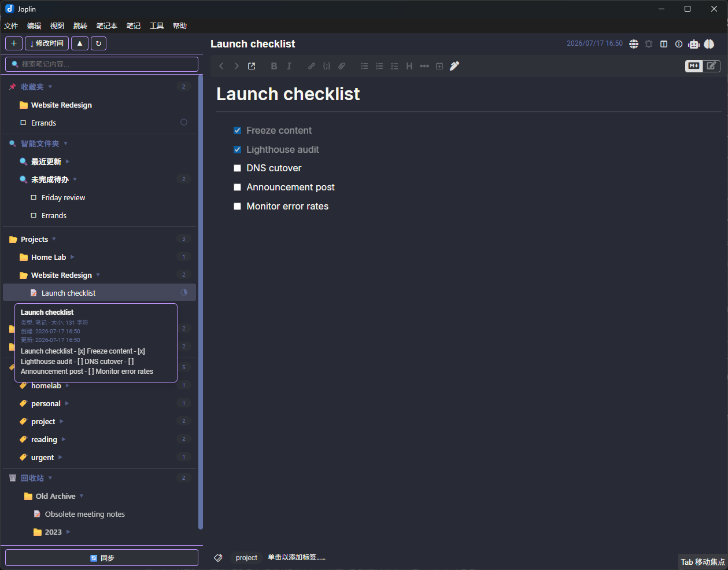Toggle bold formatting in editor toolbar

274,66
